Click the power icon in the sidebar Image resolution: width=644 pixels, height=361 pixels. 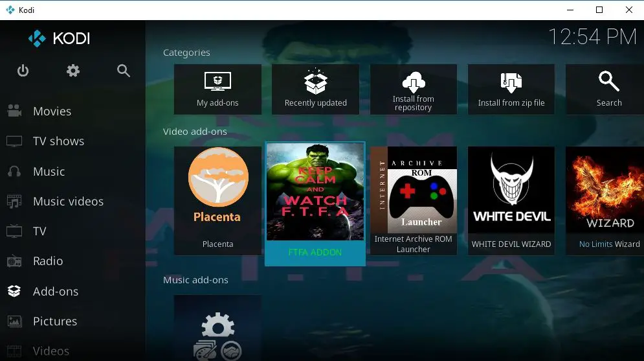pyautogui.click(x=23, y=71)
